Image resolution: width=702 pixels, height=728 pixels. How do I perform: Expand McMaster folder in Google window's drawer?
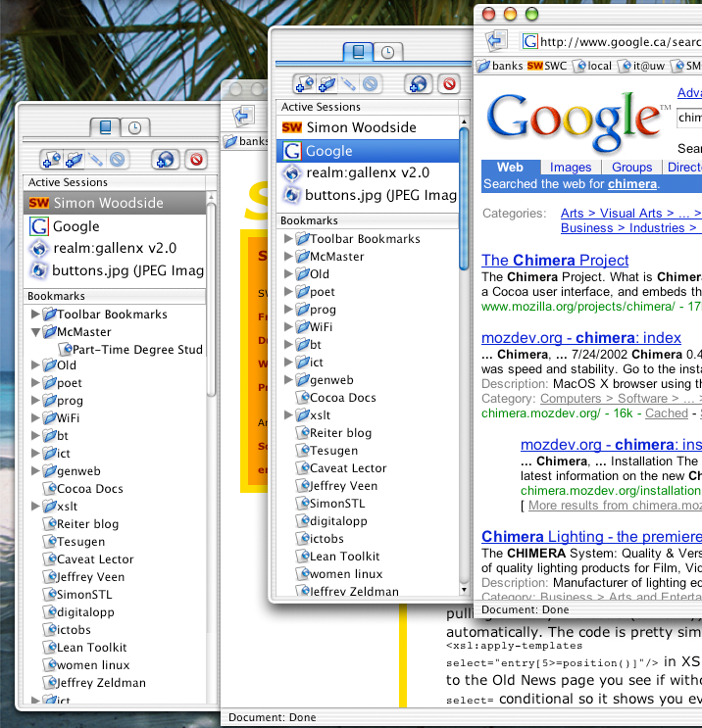288,257
